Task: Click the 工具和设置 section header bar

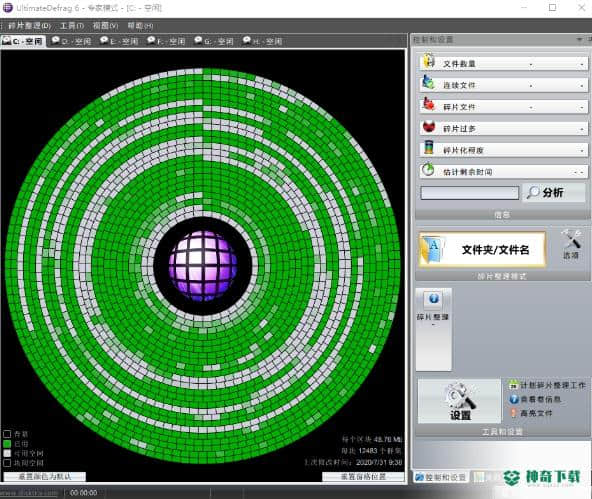Action: 502,431
